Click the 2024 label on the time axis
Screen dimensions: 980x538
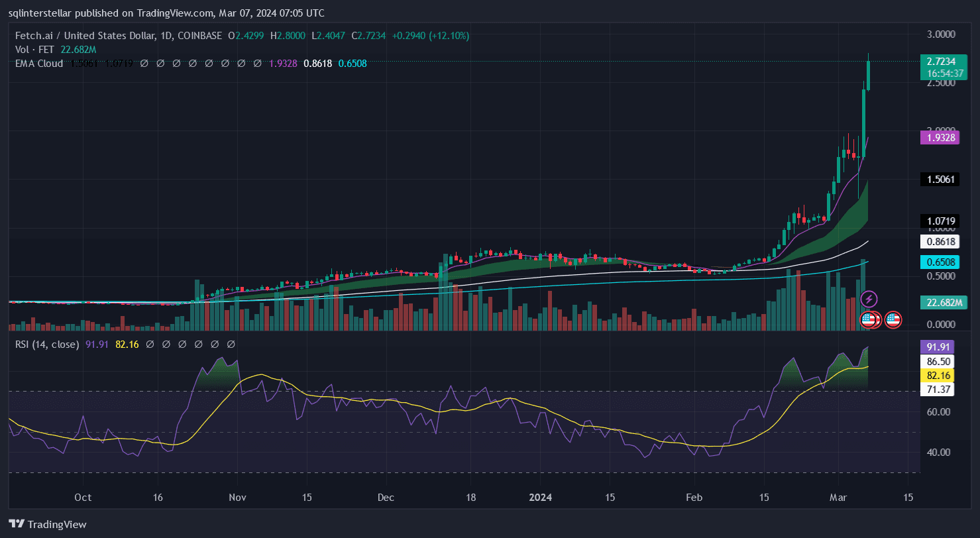tap(540, 497)
